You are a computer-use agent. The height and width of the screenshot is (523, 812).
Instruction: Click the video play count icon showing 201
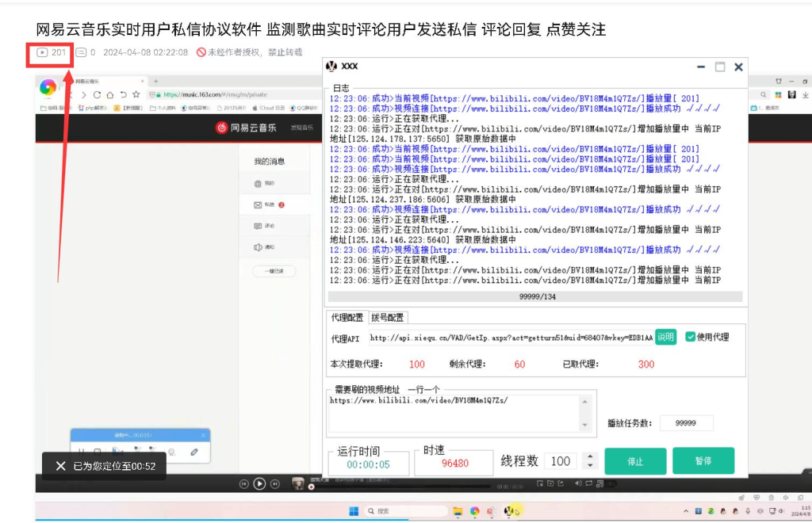(42, 52)
